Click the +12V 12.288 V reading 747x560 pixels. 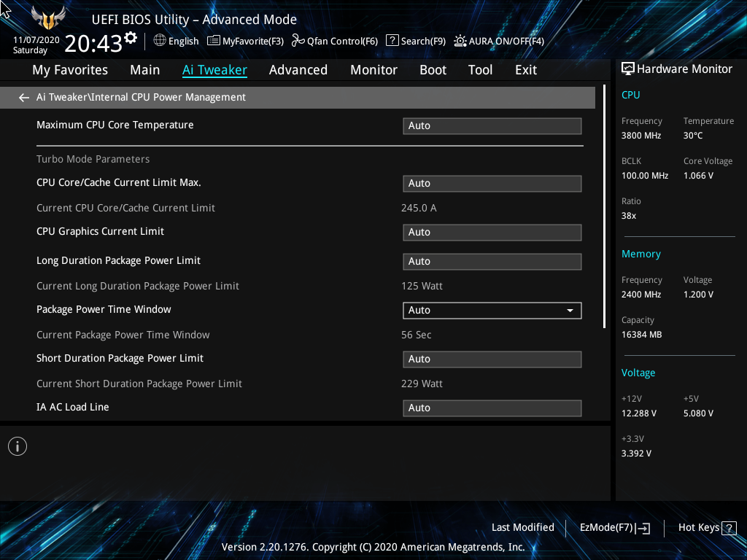click(639, 413)
